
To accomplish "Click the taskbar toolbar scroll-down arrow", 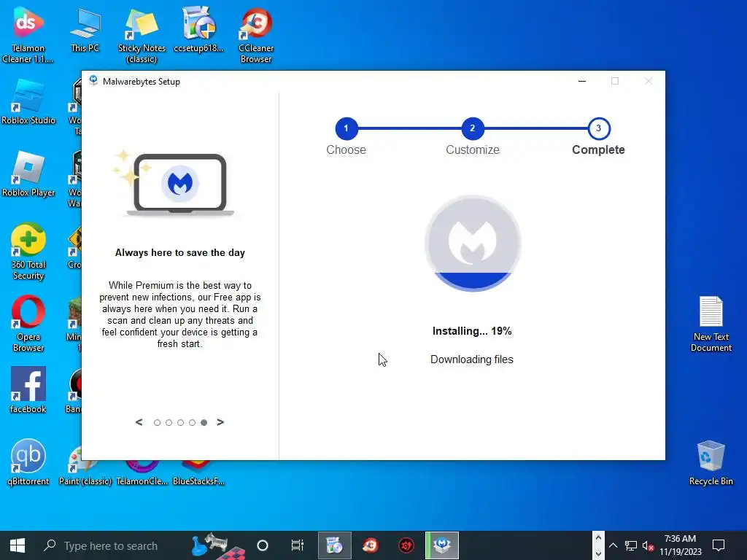I will [x=598, y=554].
